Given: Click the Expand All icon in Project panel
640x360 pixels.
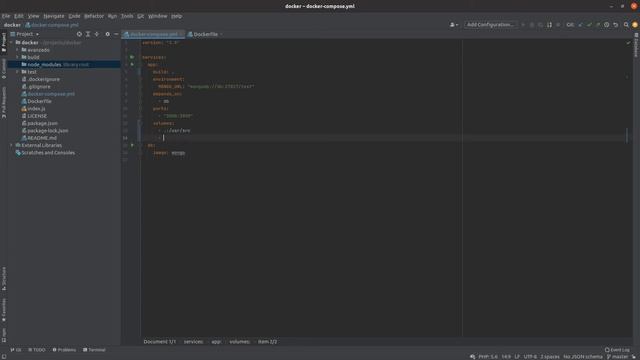Looking at the screenshot, I should tap(88, 34).
